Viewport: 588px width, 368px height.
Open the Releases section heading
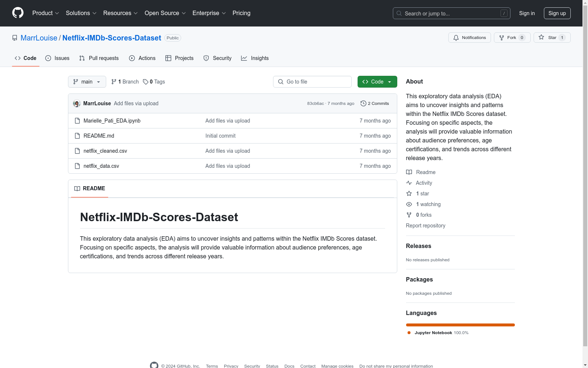(x=419, y=246)
